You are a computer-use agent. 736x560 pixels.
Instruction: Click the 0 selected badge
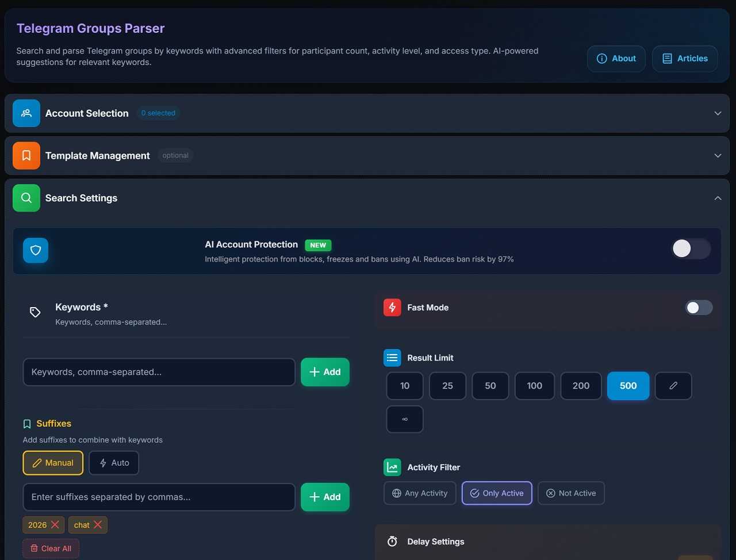158,113
